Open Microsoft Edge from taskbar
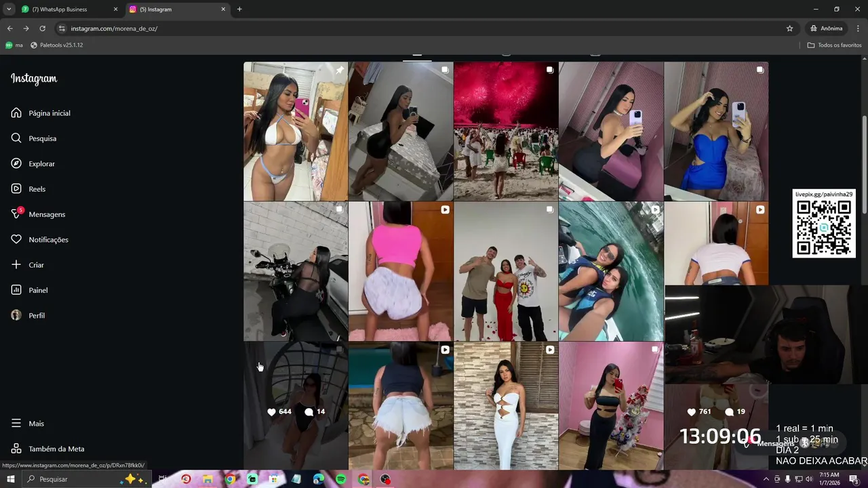This screenshot has width=868, height=488. [x=319, y=479]
